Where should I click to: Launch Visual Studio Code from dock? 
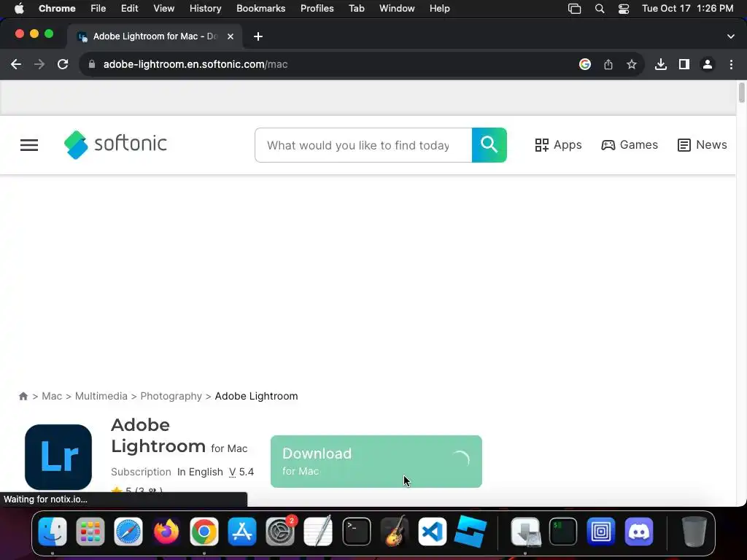(432, 532)
